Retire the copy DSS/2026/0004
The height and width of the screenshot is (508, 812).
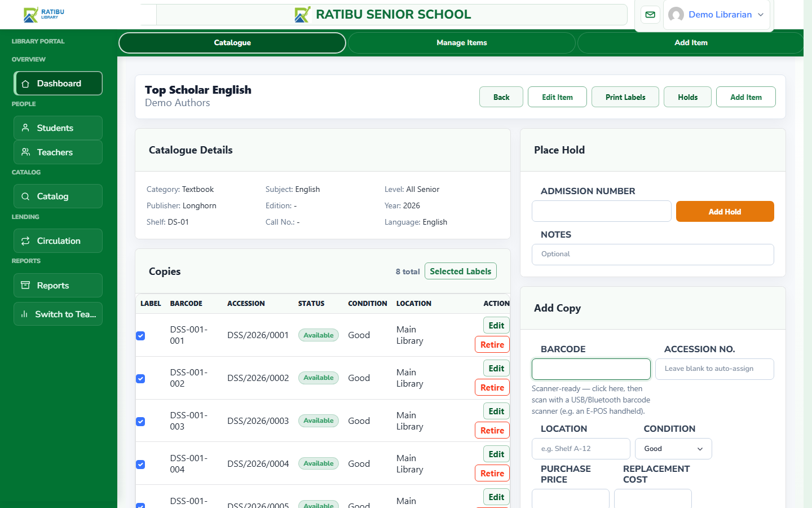click(492, 474)
